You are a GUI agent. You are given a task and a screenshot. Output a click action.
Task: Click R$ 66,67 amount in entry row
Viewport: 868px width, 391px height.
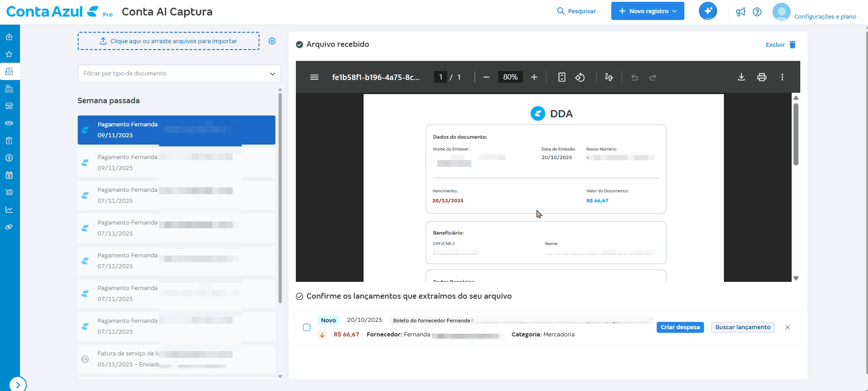click(x=346, y=335)
